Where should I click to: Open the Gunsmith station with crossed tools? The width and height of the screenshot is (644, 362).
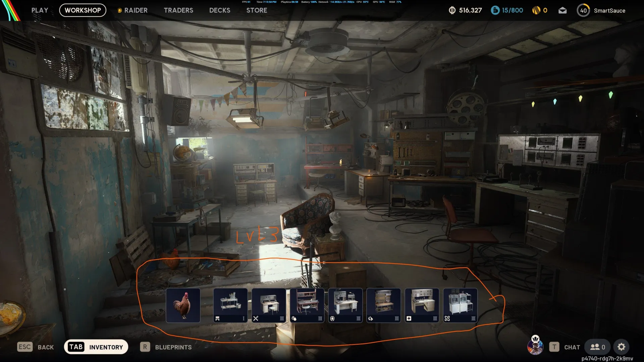(269, 305)
